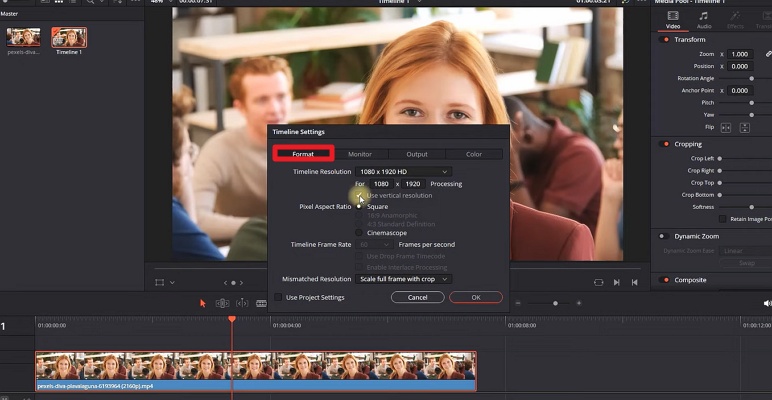Click the flip vertical icon
The height and width of the screenshot is (400, 772).
click(744, 128)
